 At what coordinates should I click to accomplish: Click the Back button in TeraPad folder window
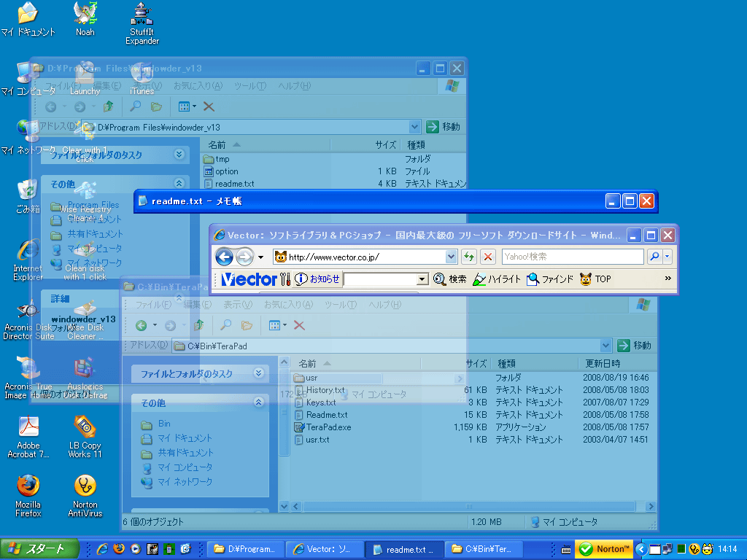pyautogui.click(x=141, y=326)
